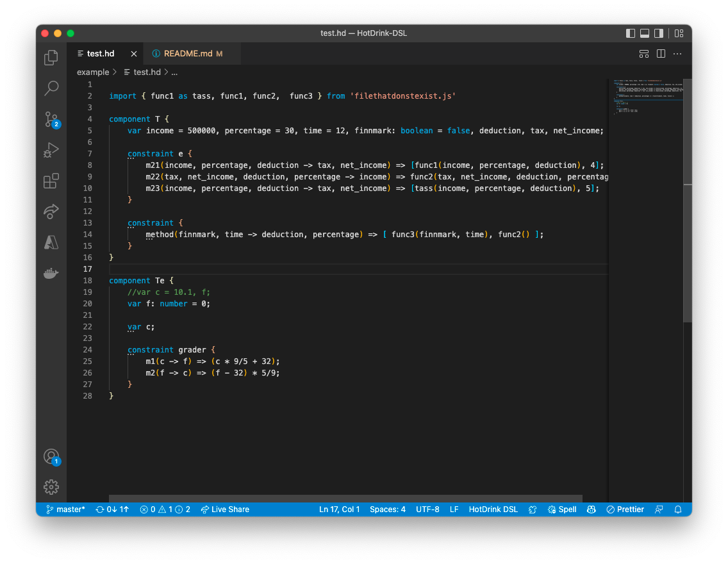Open Customize Layout options
728x564 pixels.
[679, 33]
